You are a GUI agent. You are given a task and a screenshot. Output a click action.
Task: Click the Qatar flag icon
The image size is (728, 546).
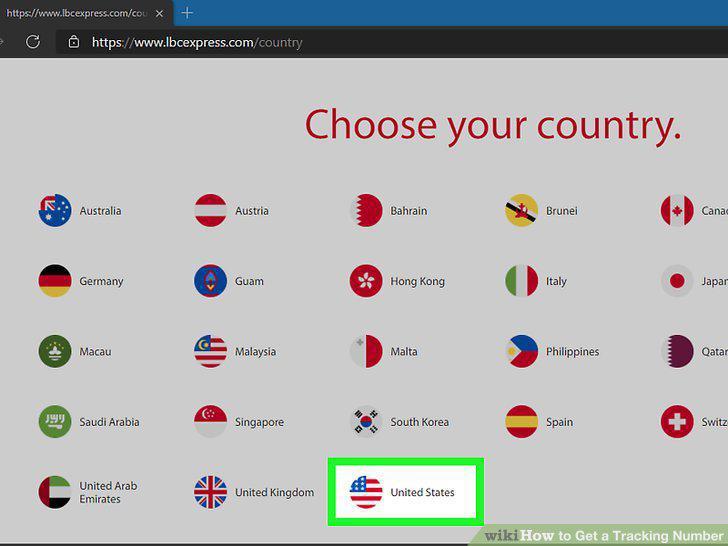[x=677, y=351]
